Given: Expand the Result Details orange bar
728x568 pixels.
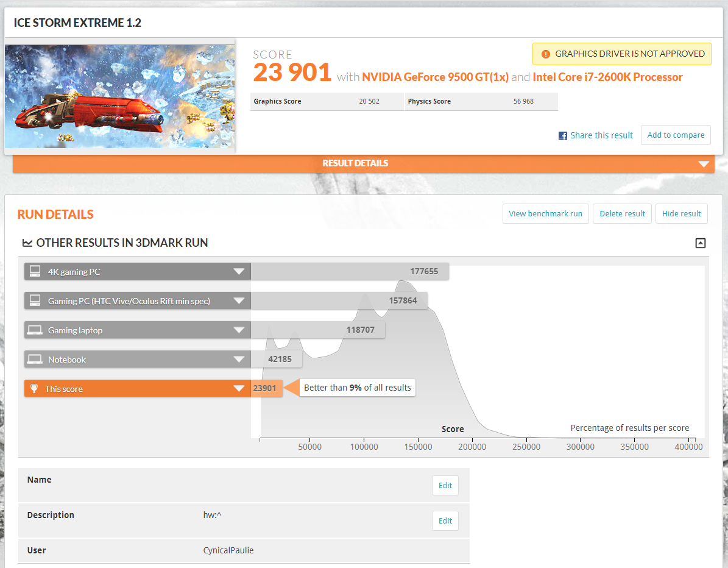Looking at the screenshot, I should pyautogui.click(x=364, y=163).
